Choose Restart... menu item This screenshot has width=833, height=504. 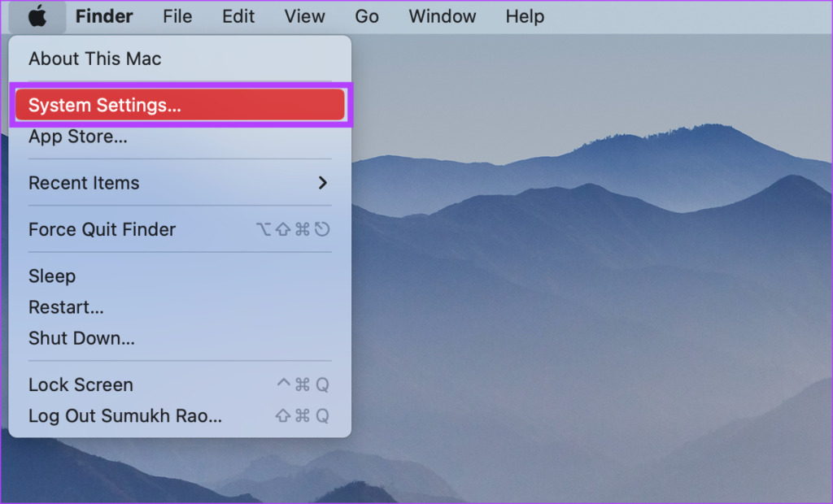[180, 307]
